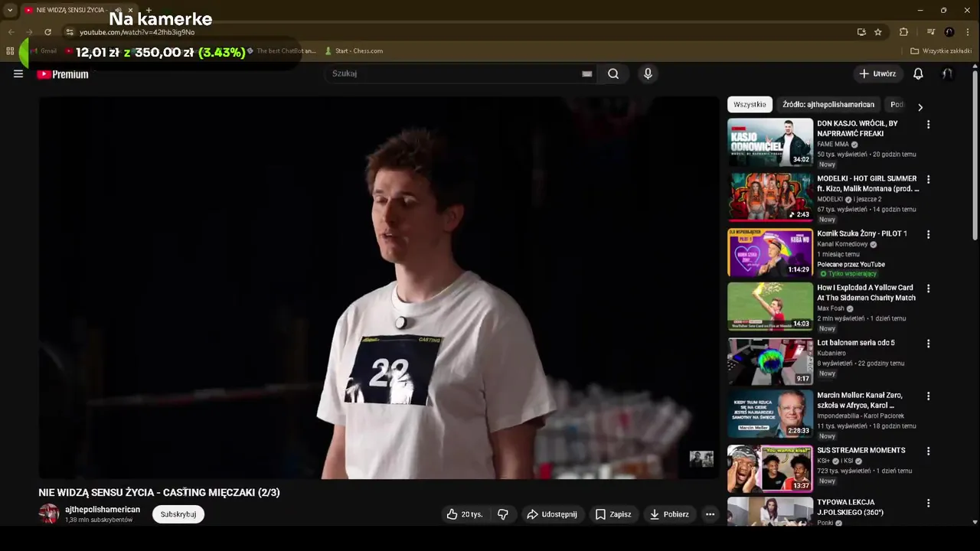Image resolution: width=980 pixels, height=551 pixels.
Task: Open options for Komik Szuka Żony
Action: [x=928, y=234]
